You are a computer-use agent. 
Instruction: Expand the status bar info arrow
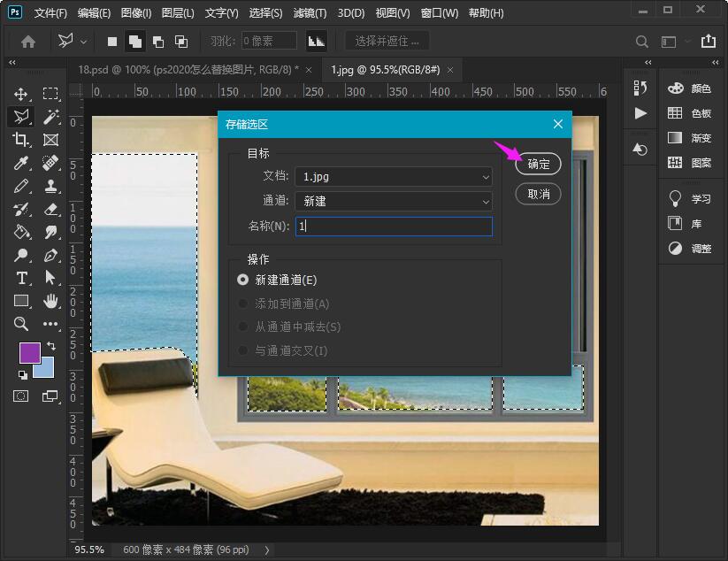267,550
